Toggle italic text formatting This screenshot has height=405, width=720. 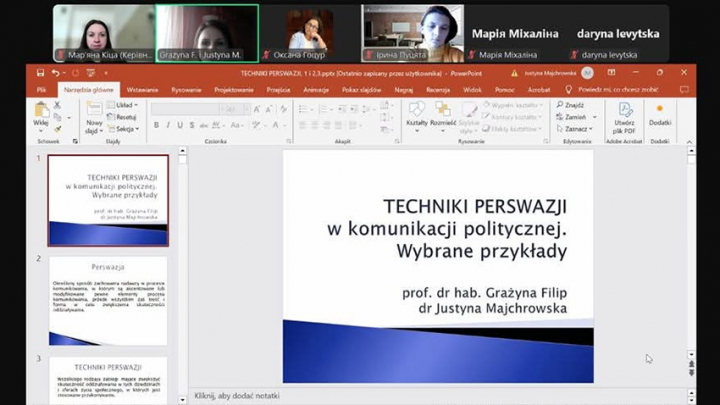pyautogui.click(x=168, y=125)
